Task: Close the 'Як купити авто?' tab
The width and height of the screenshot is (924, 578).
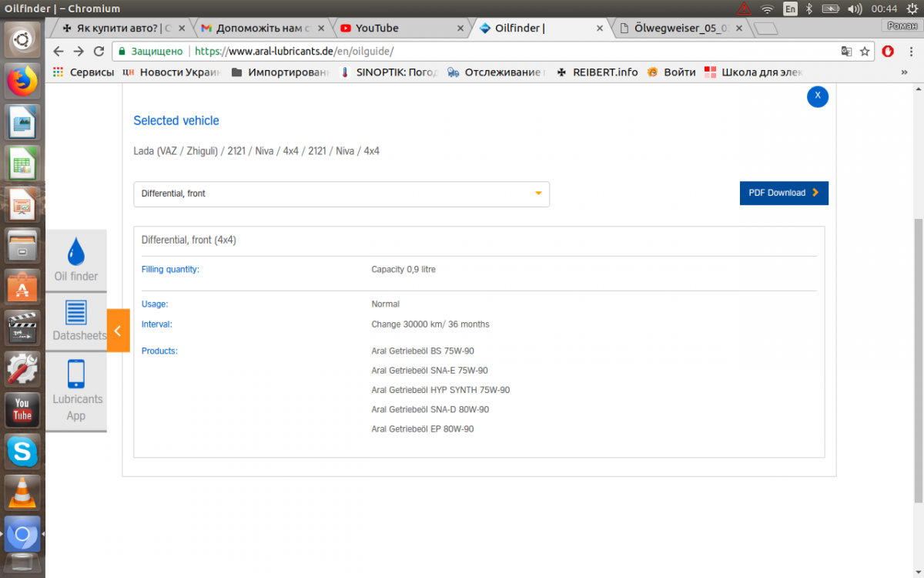Action: (182, 29)
